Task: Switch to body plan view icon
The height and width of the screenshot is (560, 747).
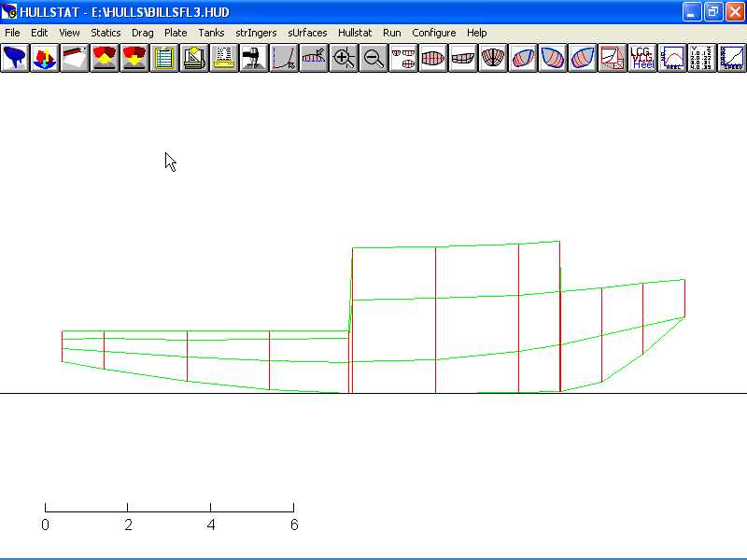Action: (493, 58)
